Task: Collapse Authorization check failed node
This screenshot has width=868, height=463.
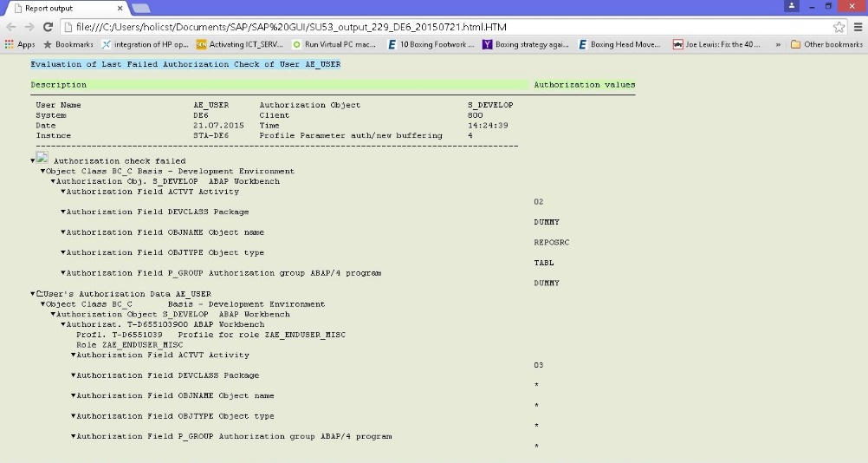Action: [33, 160]
